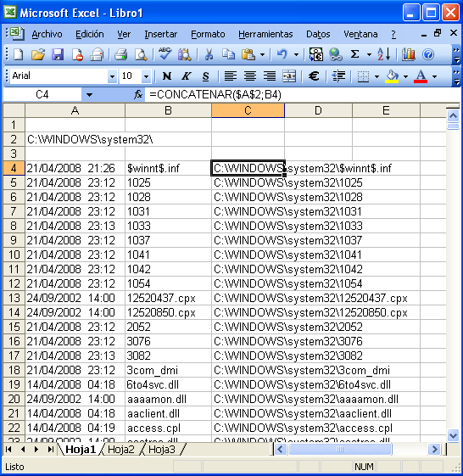Open the Insertar menu

point(160,34)
